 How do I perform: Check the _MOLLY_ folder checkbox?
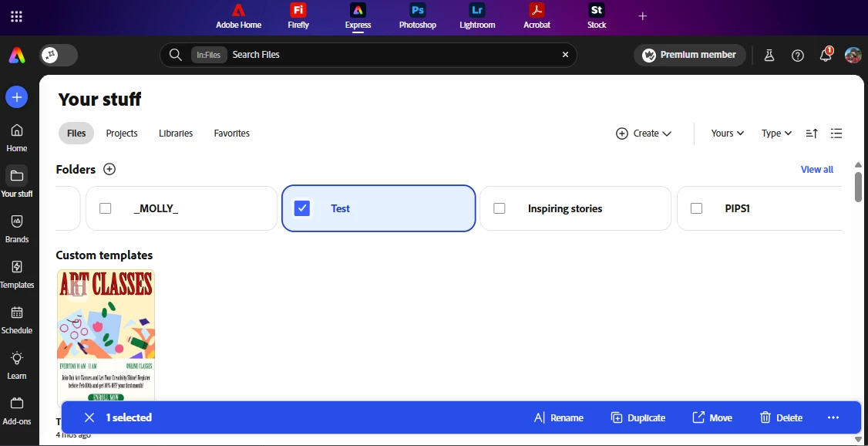tap(105, 208)
